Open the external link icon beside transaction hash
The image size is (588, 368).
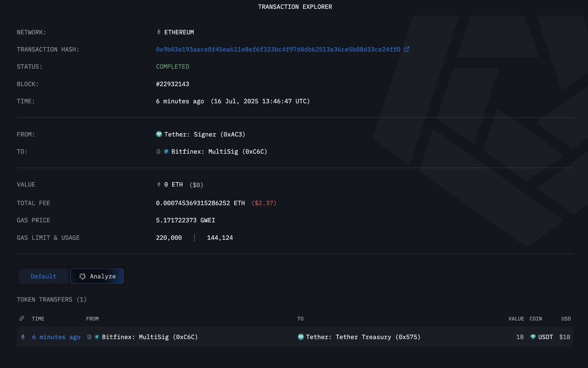pyautogui.click(x=406, y=49)
